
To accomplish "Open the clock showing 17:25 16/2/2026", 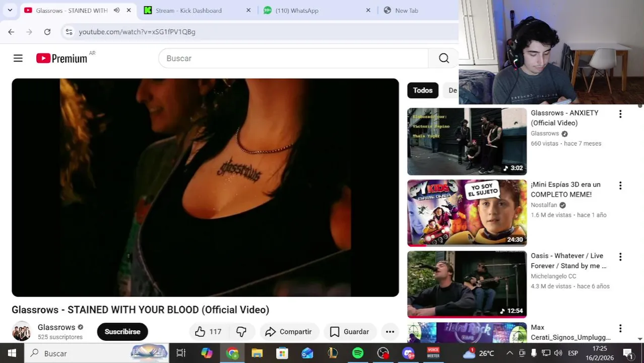I will 600,353.
